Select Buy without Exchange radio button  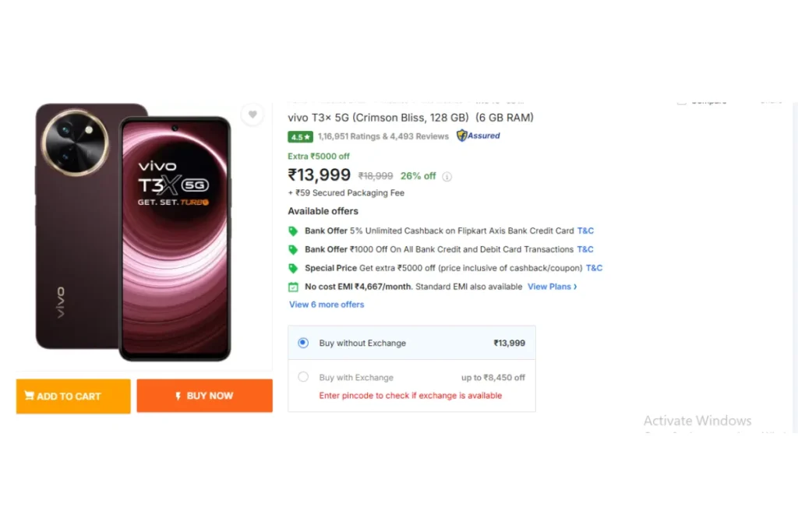[x=303, y=343]
